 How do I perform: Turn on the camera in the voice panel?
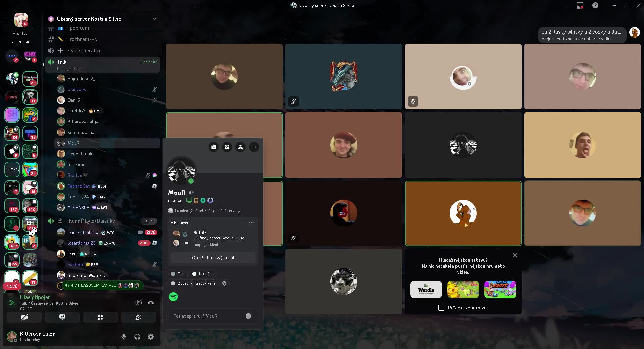click(x=24, y=317)
